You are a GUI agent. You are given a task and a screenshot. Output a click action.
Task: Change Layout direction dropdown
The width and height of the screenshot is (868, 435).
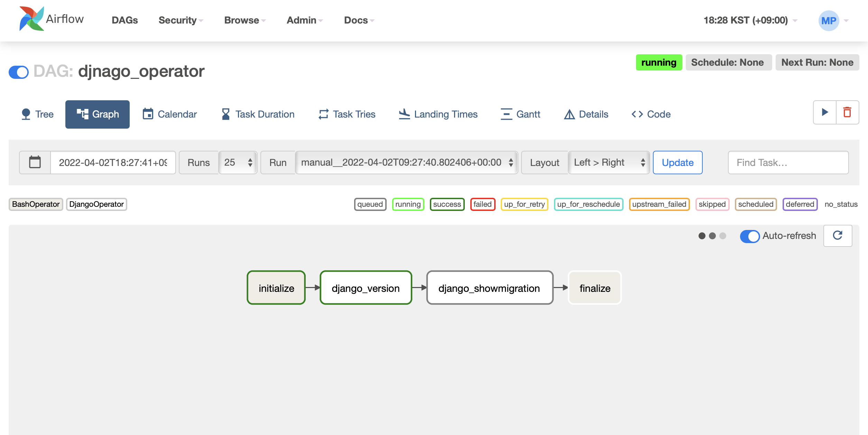(608, 162)
